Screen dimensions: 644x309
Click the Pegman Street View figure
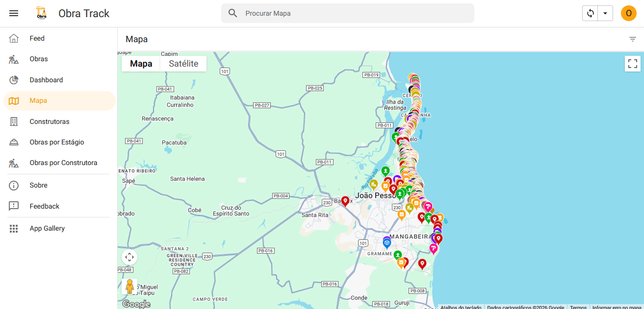(129, 286)
